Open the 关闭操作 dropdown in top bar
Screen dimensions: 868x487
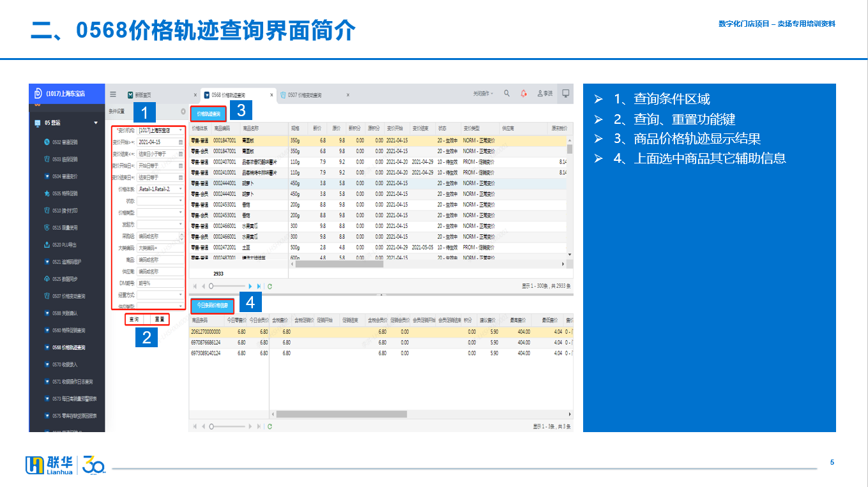pos(483,94)
